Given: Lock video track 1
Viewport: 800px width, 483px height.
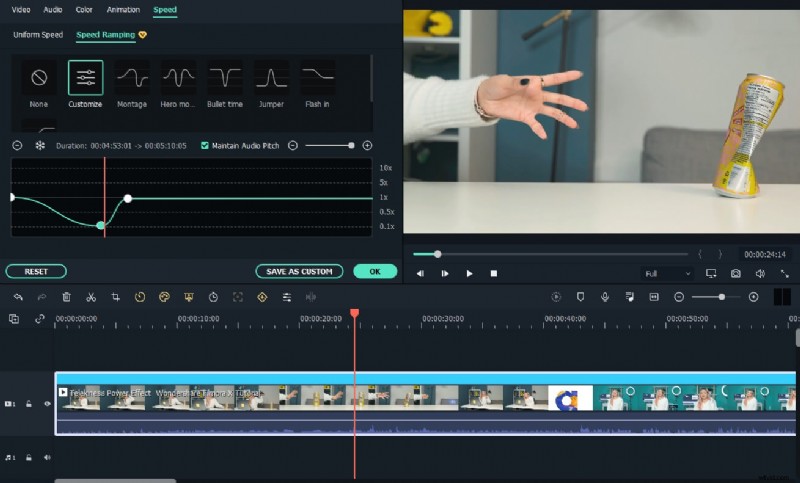Looking at the screenshot, I should (x=29, y=404).
